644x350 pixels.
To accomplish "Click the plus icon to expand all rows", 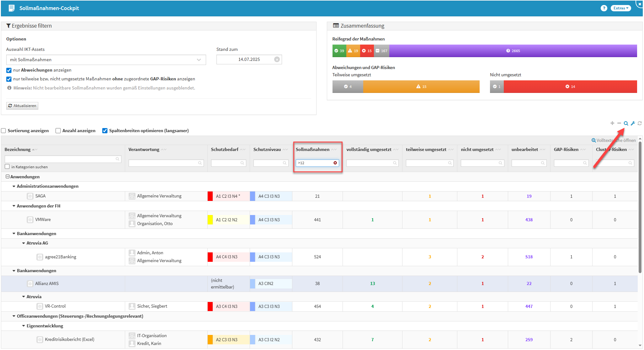I will (612, 123).
